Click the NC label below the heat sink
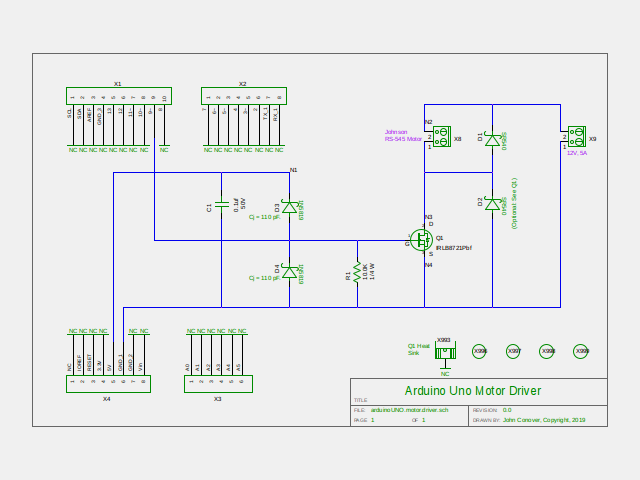The image size is (640, 480). (x=445, y=374)
